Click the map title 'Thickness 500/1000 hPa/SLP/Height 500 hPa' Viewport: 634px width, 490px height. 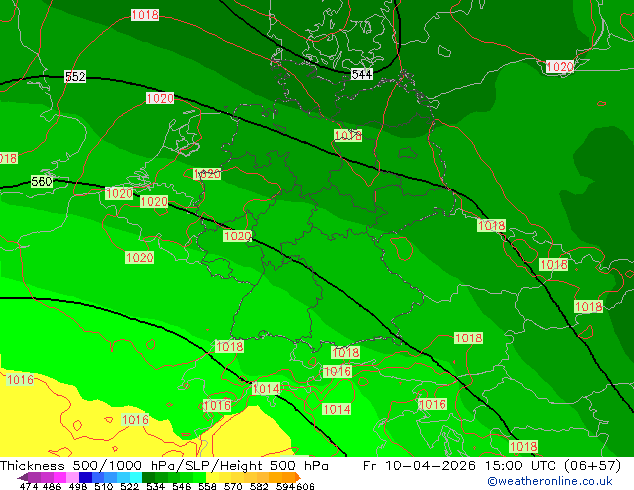click(x=164, y=465)
